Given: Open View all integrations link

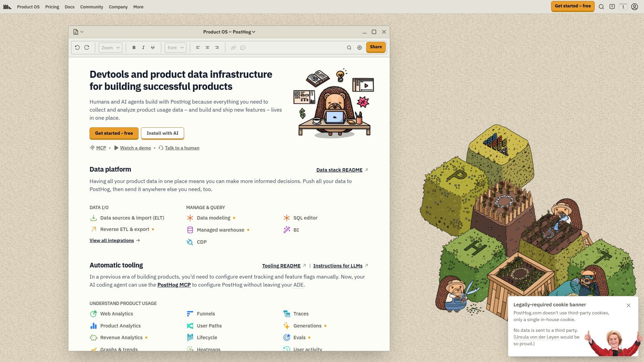Looking at the screenshot, I should click(x=112, y=240).
